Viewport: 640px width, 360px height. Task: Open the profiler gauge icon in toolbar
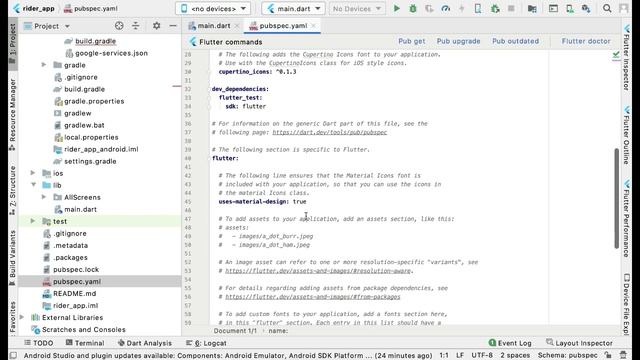pos(445,9)
